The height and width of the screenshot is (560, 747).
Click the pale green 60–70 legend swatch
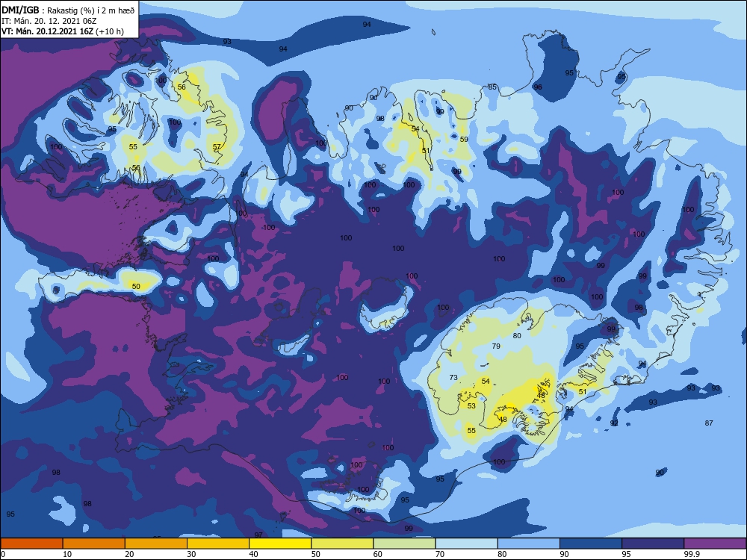[x=404, y=544]
